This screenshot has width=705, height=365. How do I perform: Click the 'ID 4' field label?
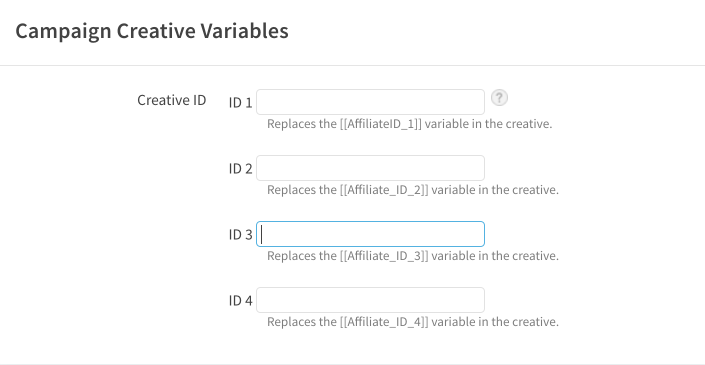pyautogui.click(x=241, y=300)
